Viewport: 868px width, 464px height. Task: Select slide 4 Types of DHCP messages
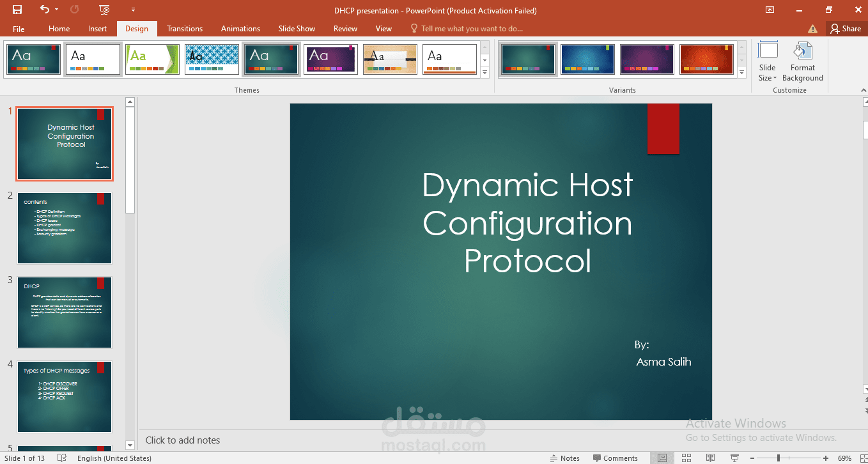coord(65,397)
